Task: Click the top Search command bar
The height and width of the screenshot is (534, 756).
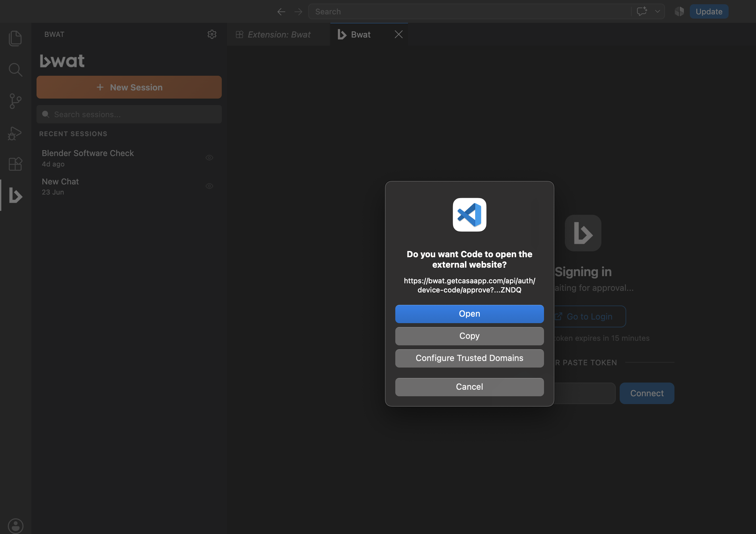Action: point(470,11)
